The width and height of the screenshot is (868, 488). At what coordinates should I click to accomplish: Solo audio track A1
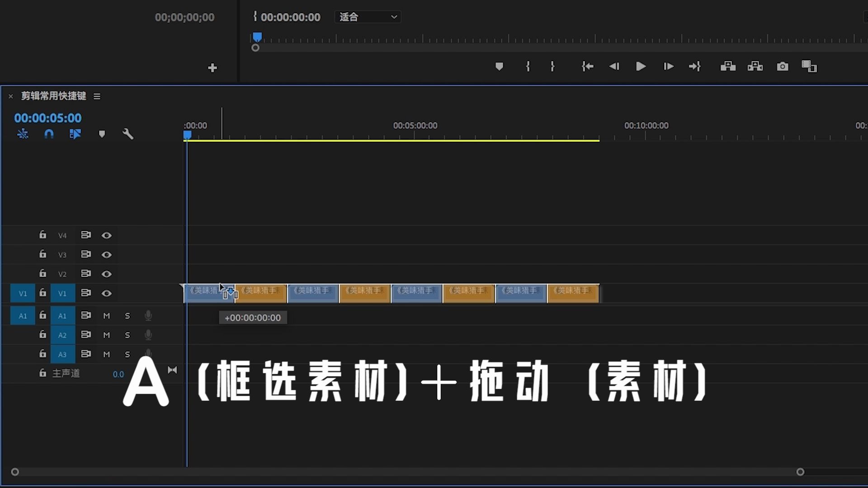(x=127, y=316)
